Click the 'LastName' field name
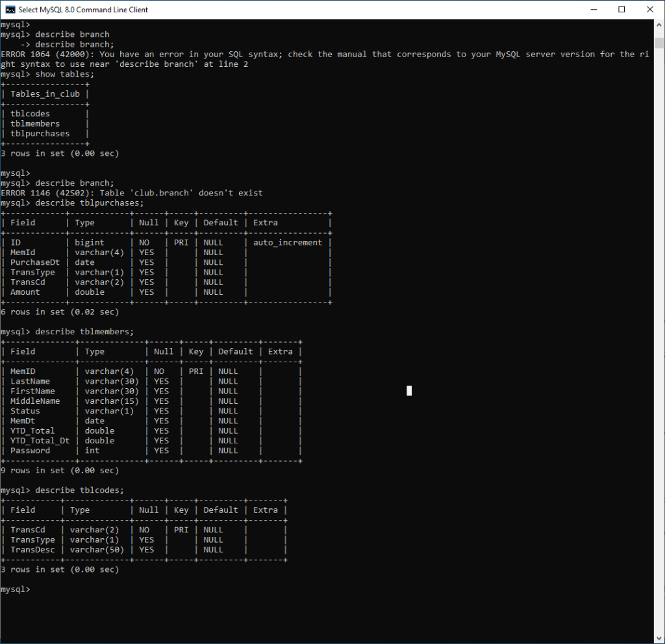The height and width of the screenshot is (644, 665). tap(30, 381)
